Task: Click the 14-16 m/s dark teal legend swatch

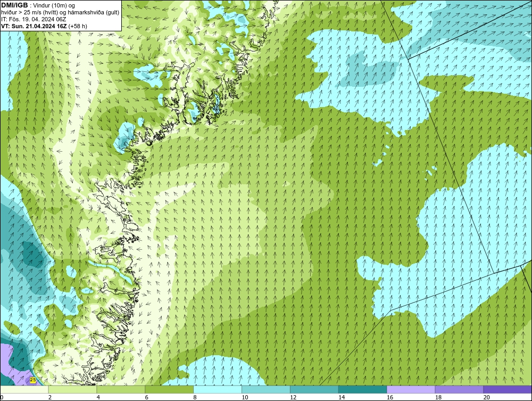Action: coord(362,389)
